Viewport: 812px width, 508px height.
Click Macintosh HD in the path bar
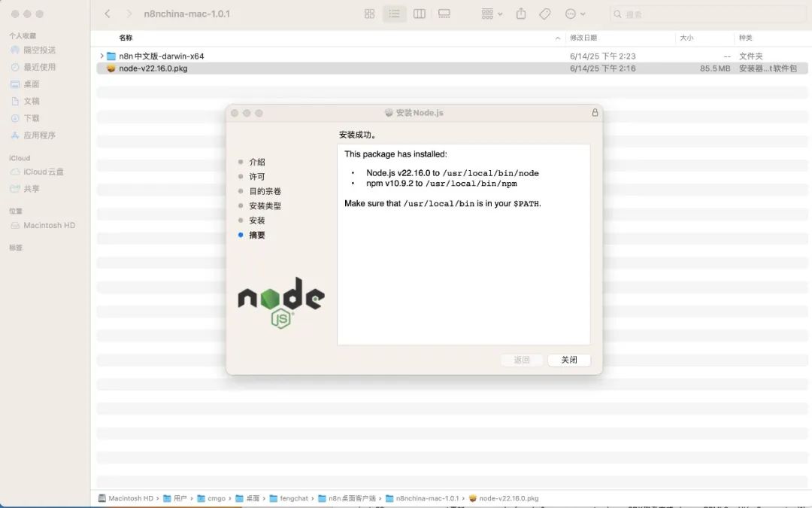126,498
